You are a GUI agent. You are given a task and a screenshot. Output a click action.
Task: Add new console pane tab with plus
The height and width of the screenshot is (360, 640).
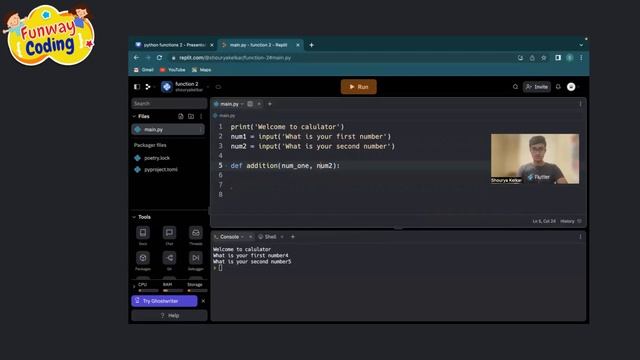tap(293, 237)
